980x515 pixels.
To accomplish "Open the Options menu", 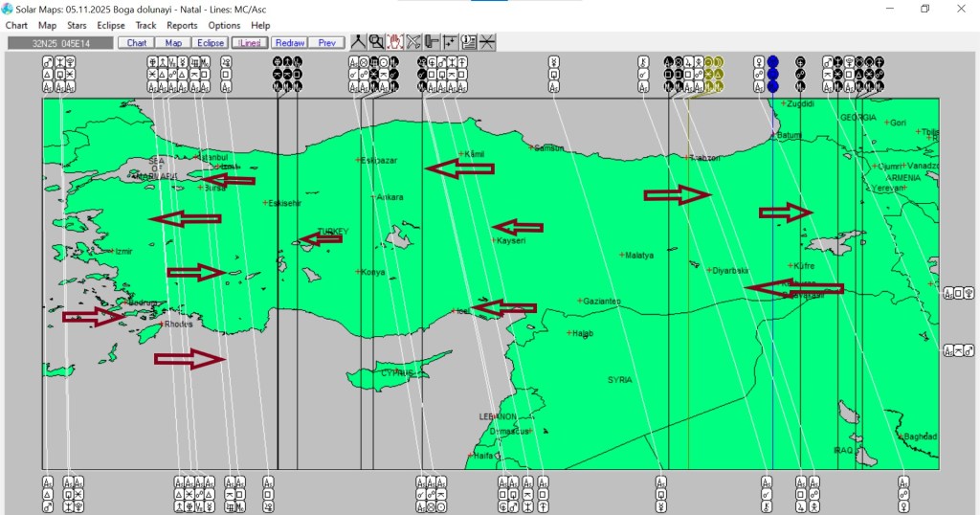I will 224,26.
